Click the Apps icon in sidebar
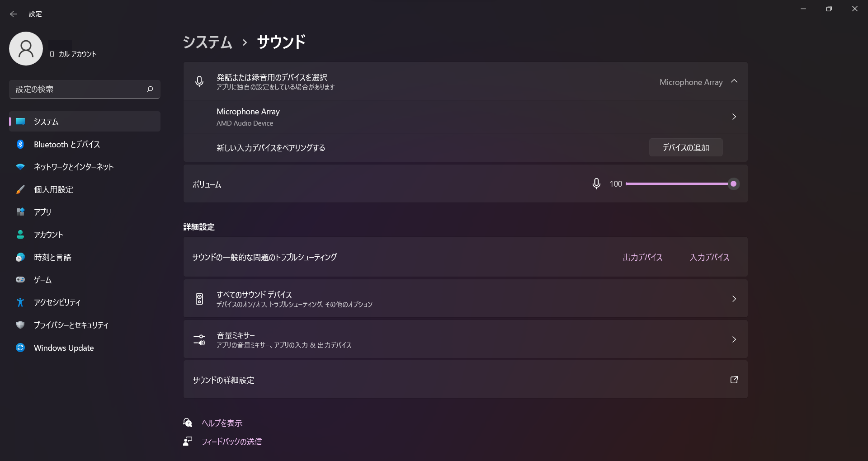 [20, 212]
